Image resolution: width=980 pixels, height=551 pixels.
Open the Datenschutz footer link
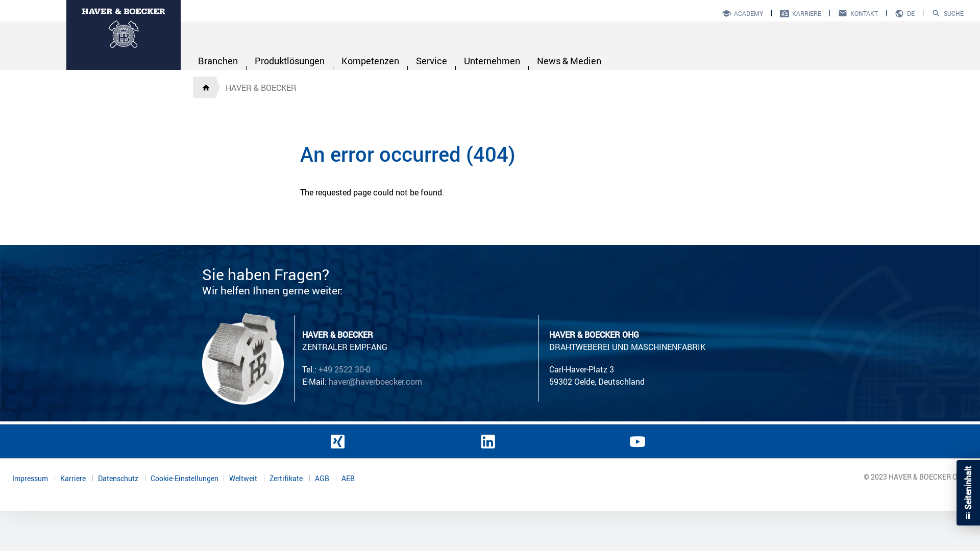(x=118, y=479)
